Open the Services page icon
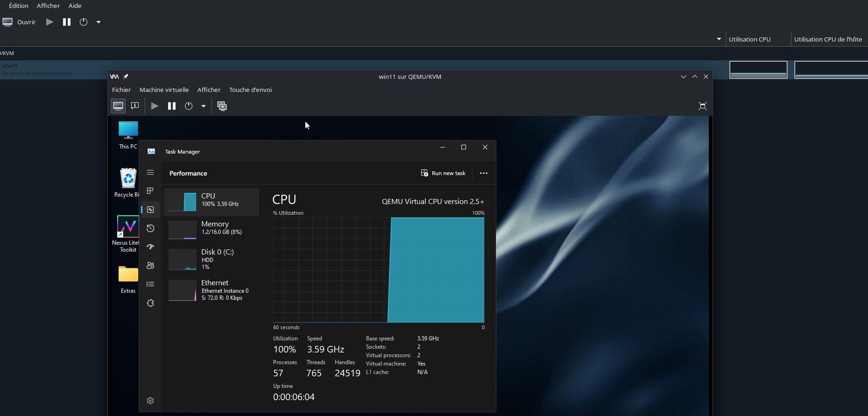868x416 pixels. pyautogui.click(x=150, y=303)
